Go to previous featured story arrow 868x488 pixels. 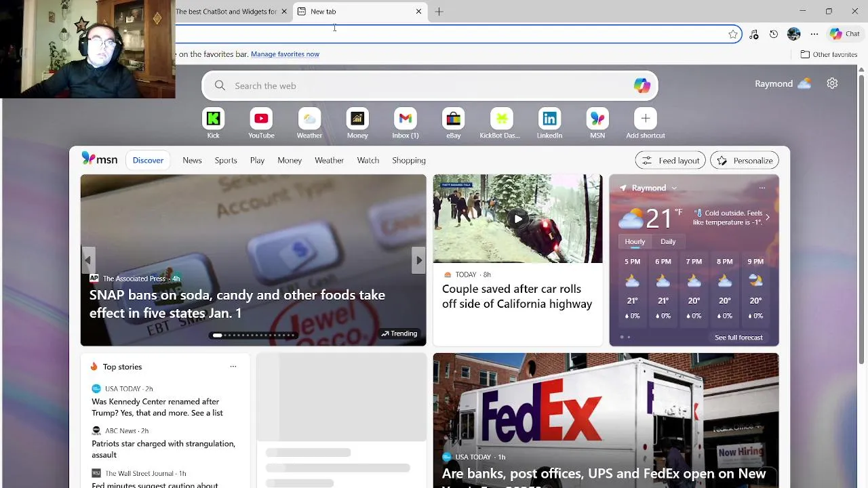pyautogui.click(x=87, y=260)
